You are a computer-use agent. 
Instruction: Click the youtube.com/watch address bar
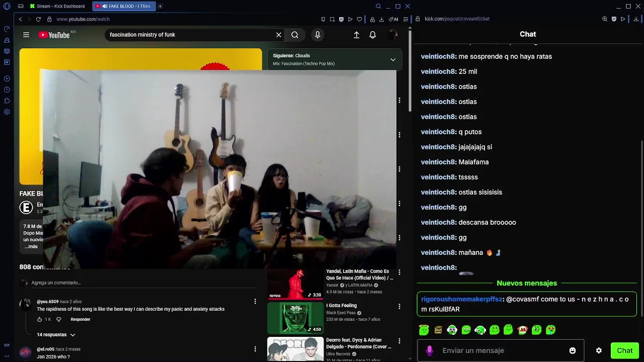click(x=83, y=19)
